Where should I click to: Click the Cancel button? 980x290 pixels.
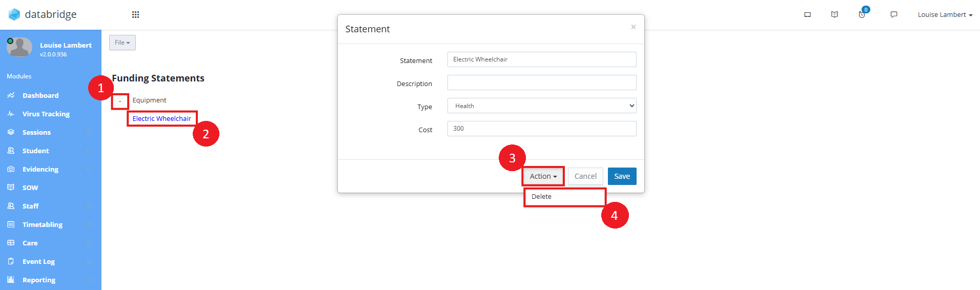pos(585,176)
